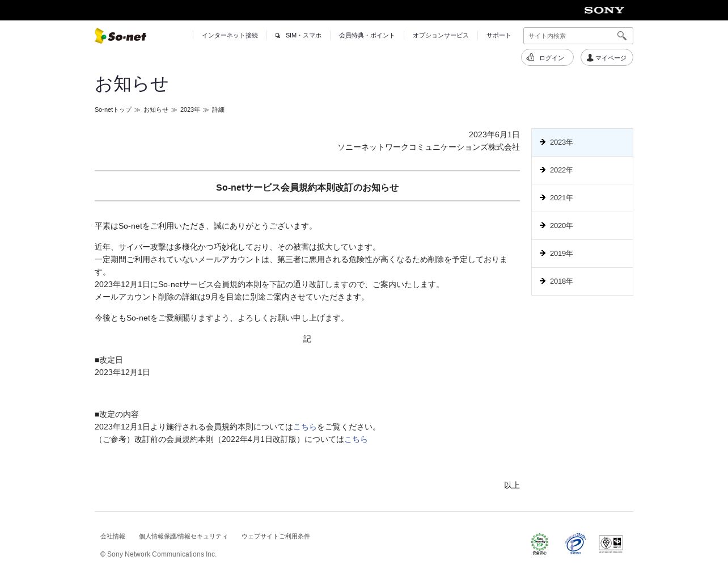Select 2022年 in the year sidebar
The image size is (728, 573).
(582, 170)
